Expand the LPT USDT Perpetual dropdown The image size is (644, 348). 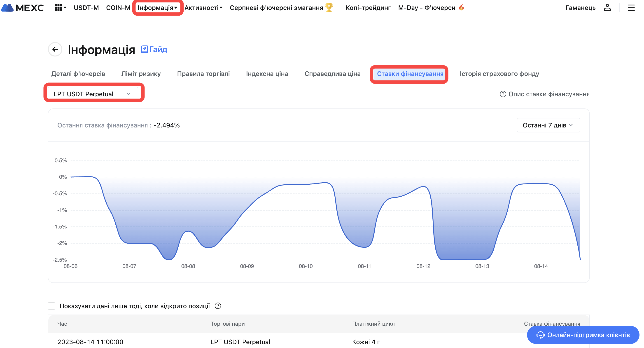[93, 94]
